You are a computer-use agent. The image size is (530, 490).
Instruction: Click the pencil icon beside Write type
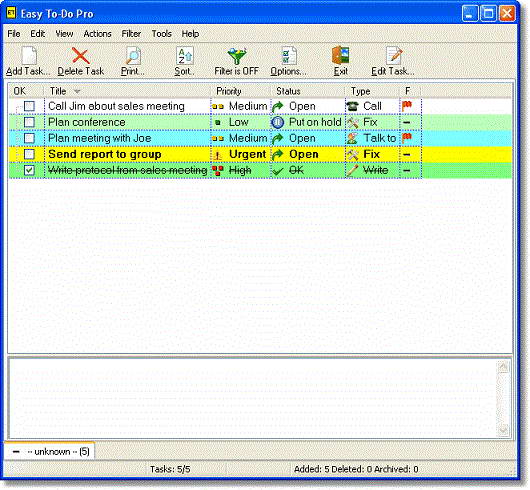click(353, 170)
